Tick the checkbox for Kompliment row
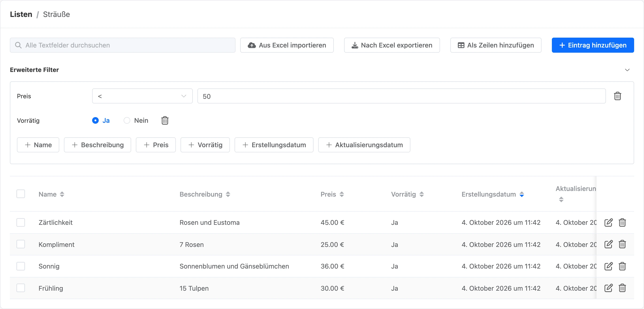Viewport: 644px width, 309px height. click(20, 244)
